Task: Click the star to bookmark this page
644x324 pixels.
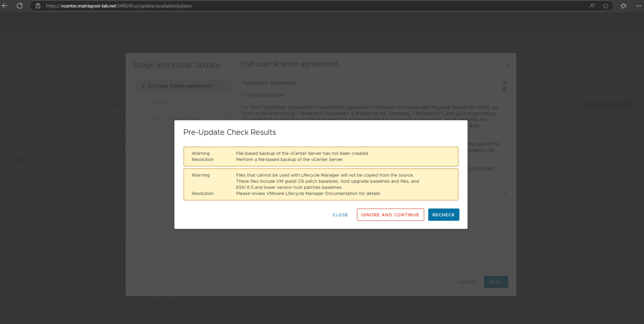Action: pos(605,5)
